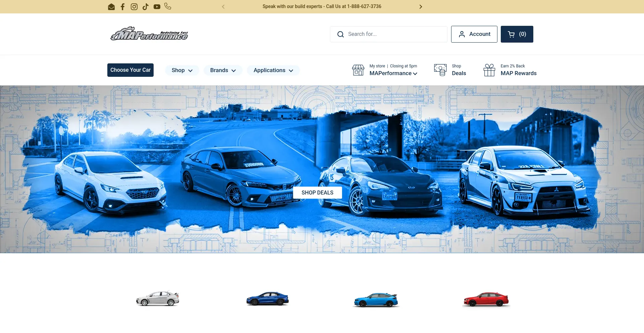Expand the Shop dropdown menu
This screenshot has width=644, height=333.
tap(182, 70)
